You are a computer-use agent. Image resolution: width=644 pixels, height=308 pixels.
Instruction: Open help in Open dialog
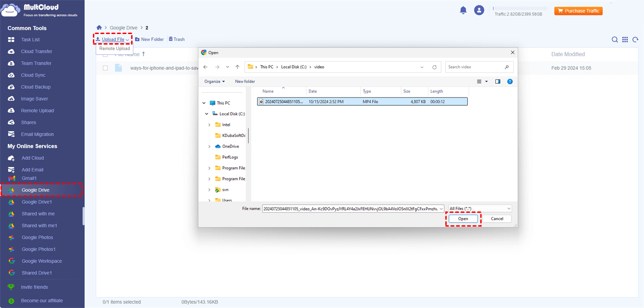510,81
